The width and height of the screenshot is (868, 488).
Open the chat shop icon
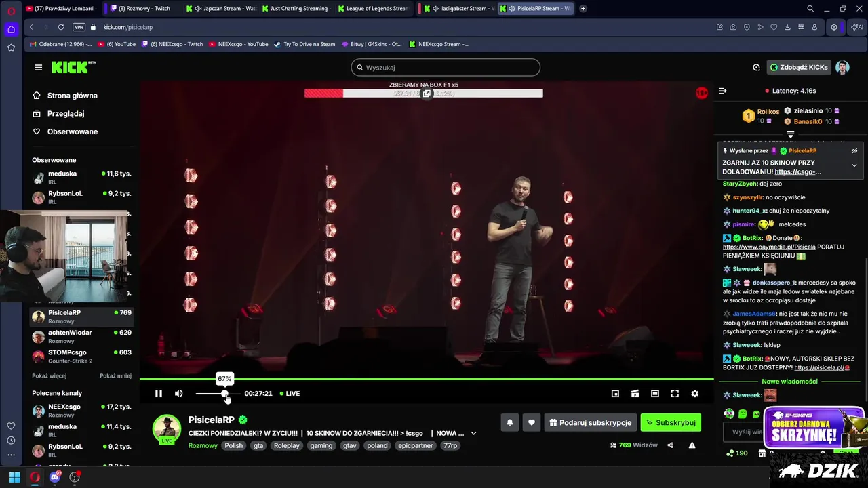coord(762,453)
